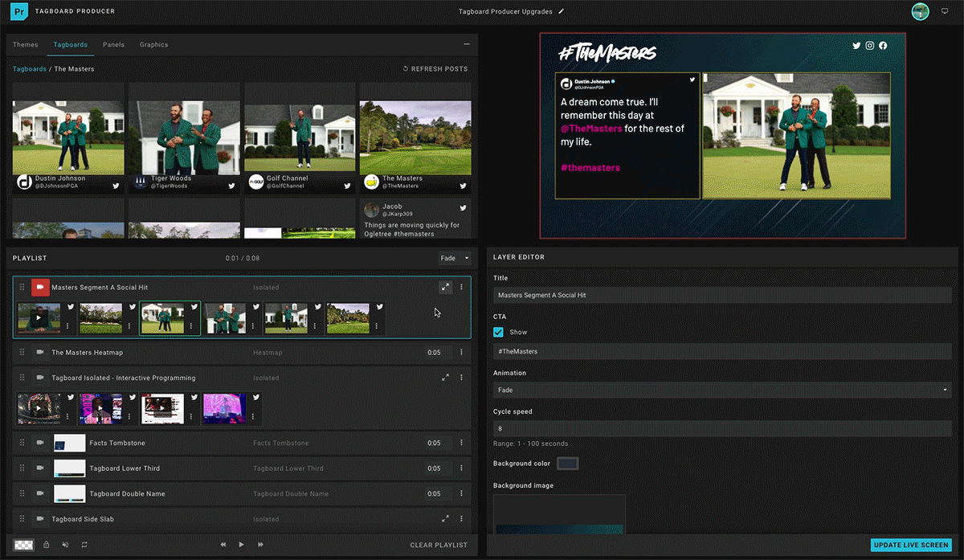The image size is (964, 560).
Task: Click Refresh Posts
Action: (x=435, y=69)
